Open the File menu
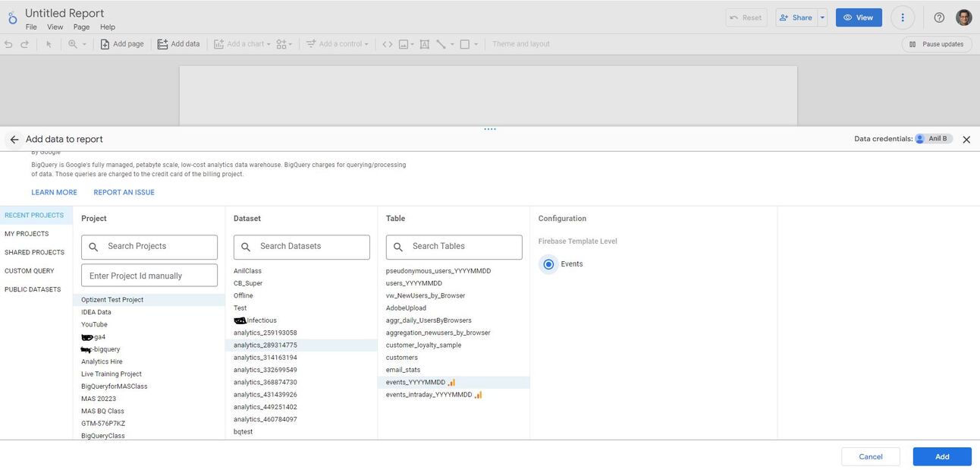 [30, 26]
